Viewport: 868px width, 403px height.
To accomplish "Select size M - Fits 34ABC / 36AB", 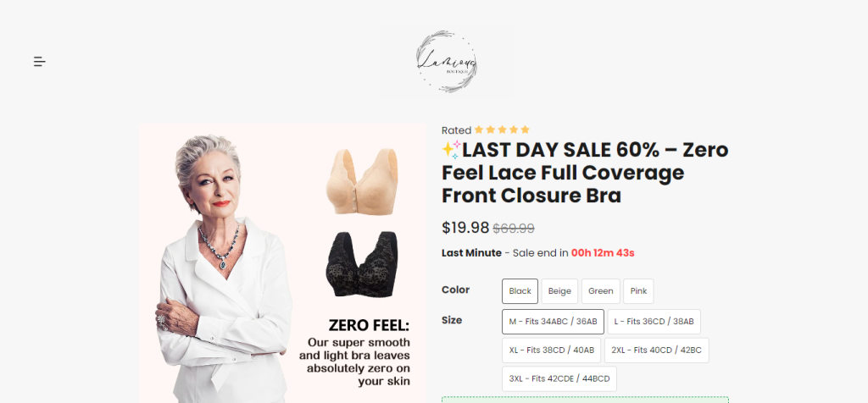I will point(553,322).
